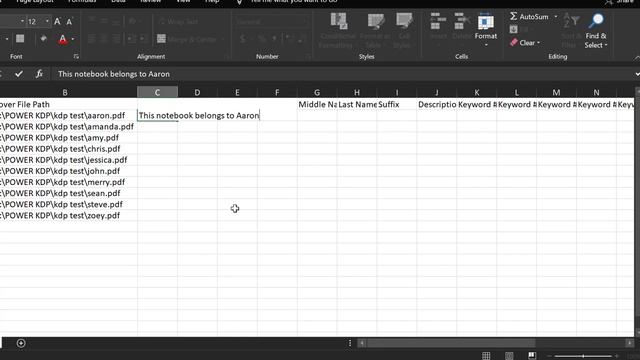640x360 pixels.
Task: Open Cell Styles gallery
Action: pyautogui.click(x=404, y=31)
